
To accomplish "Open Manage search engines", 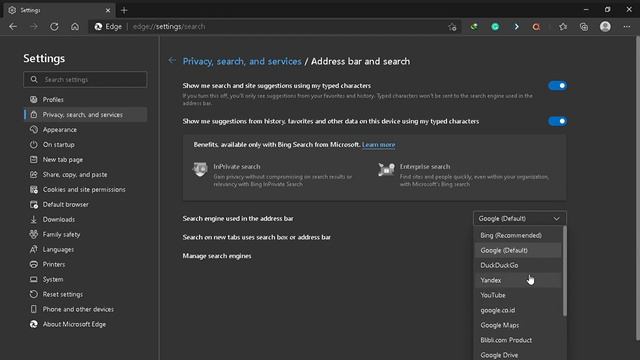I will point(217,256).
